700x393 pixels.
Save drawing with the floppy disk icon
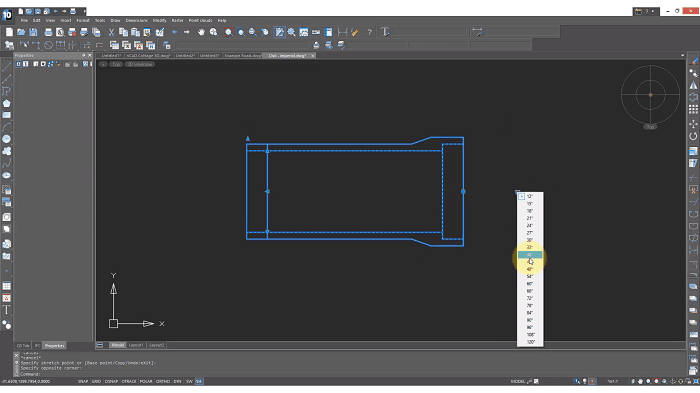33,32
